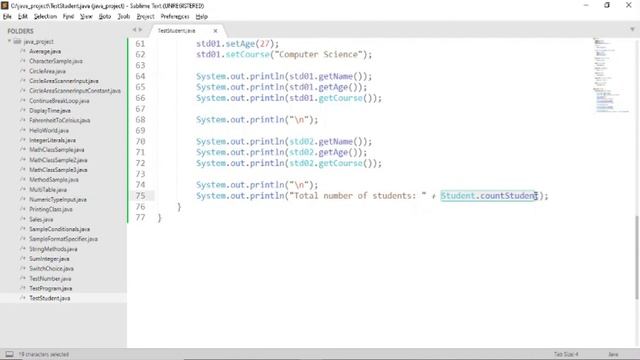Open PrintingClass.java in sidebar
This screenshot has height=360, width=640.
51,209
